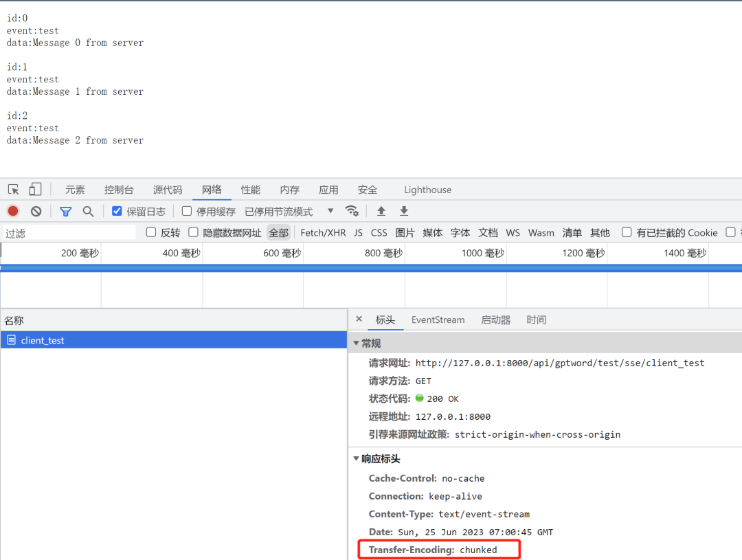Image resolution: width=742 pixels, height=560 pixels.
Task: Open the EventStream detail tab
Action: click(x=438, y=320)
